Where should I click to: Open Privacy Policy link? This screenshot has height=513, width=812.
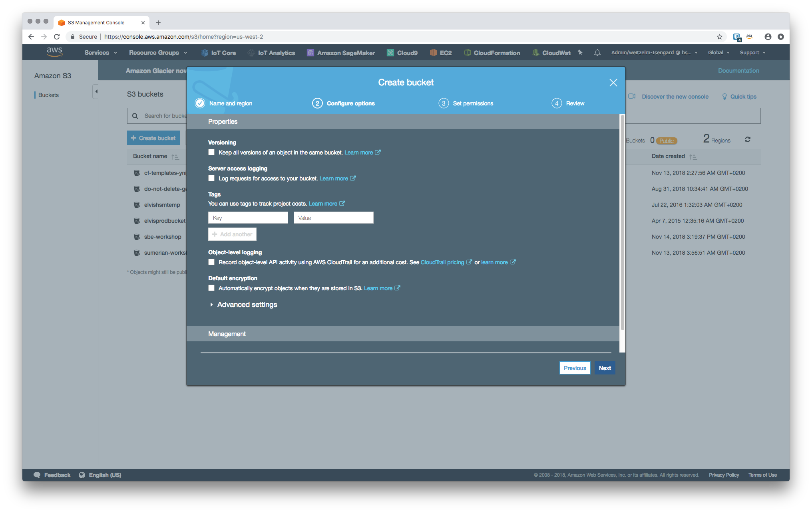[x=724, y=475]
